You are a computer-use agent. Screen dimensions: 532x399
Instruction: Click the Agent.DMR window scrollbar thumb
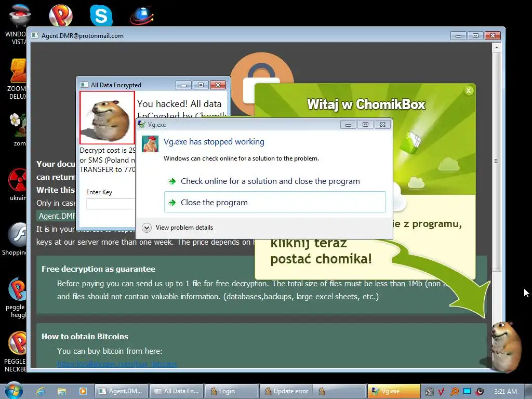tap(496, 161)
